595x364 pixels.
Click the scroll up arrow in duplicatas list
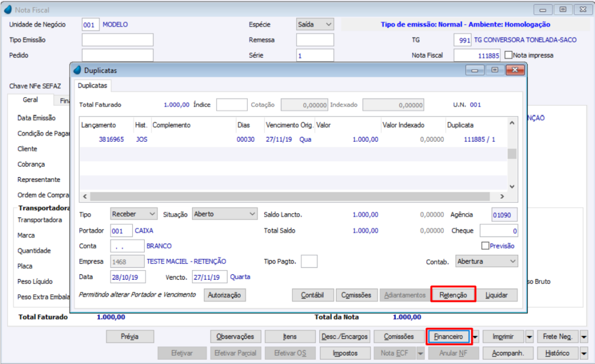tap(512, 123)
